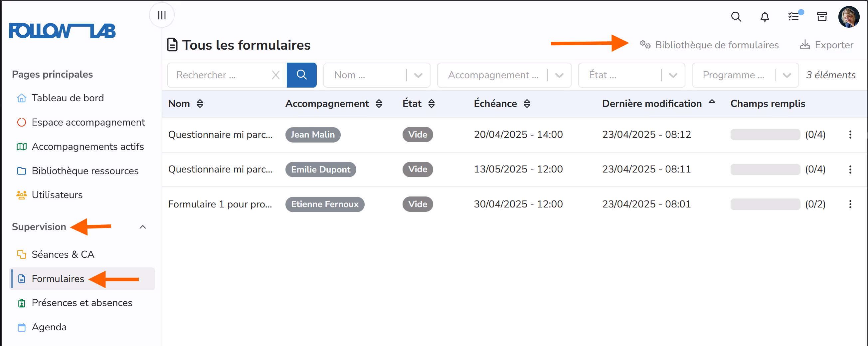Click the Supervision section heading
Viewport: 868px width, 346px height.
tap(39, 227)
